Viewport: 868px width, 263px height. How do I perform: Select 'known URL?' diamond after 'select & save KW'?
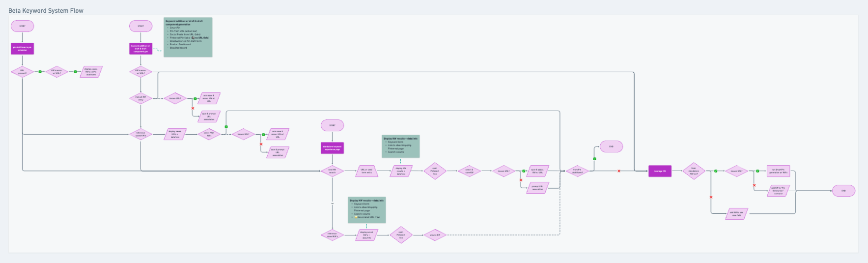pos(504,171)
